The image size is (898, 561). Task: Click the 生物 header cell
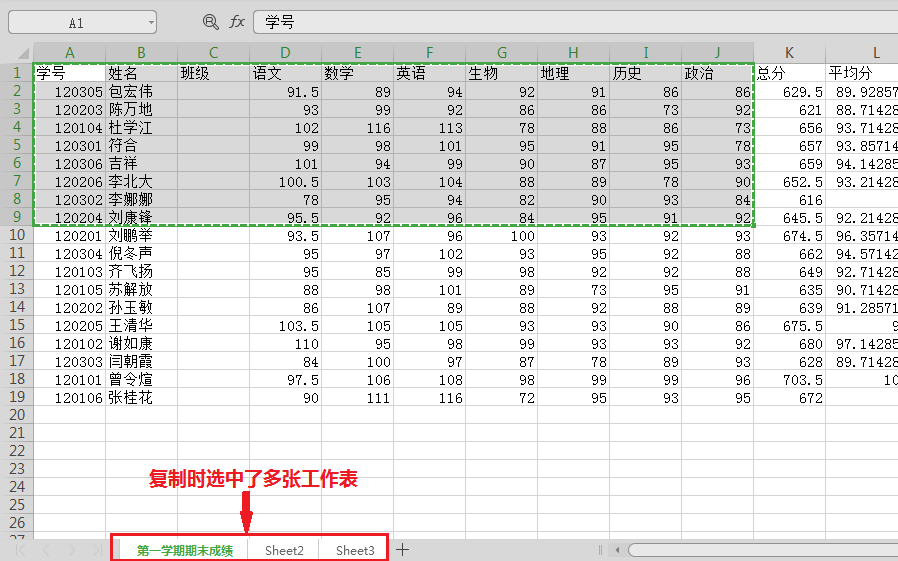tap(502, 73)
